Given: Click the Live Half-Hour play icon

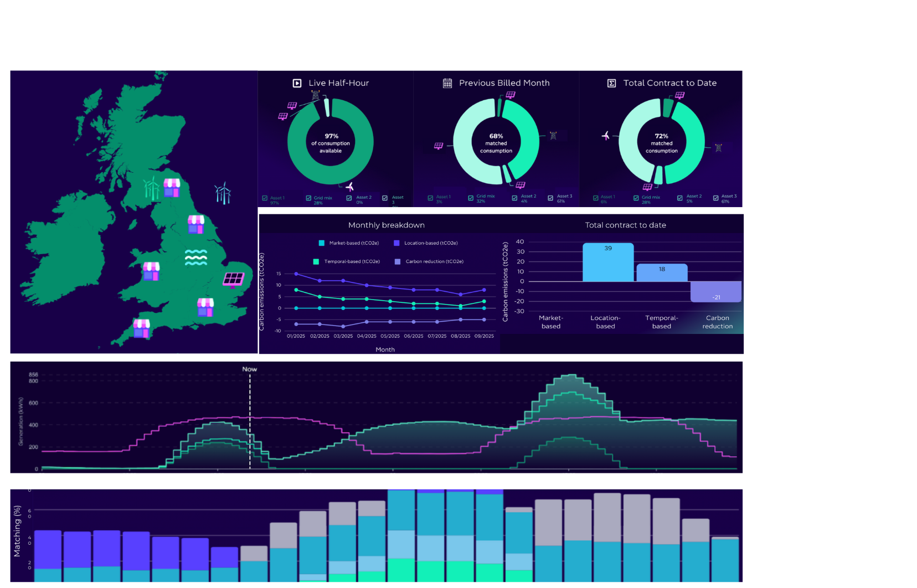Looking at the screenshot, I should click(x=296, y=82).
